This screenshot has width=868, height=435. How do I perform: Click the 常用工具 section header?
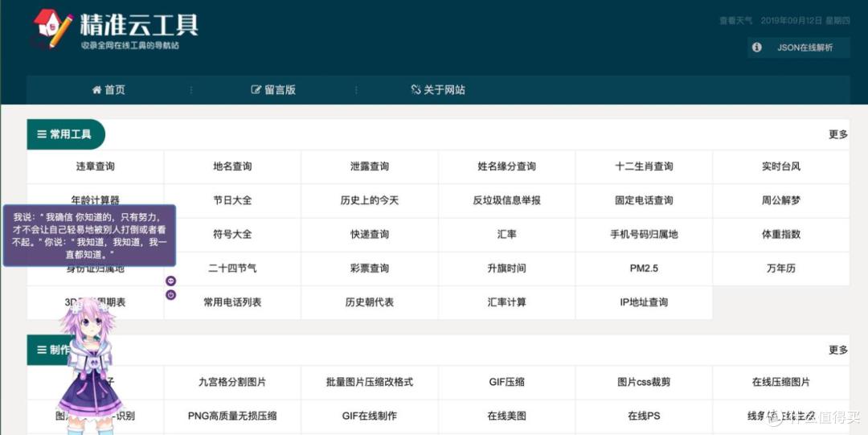[x=65, y=134]
